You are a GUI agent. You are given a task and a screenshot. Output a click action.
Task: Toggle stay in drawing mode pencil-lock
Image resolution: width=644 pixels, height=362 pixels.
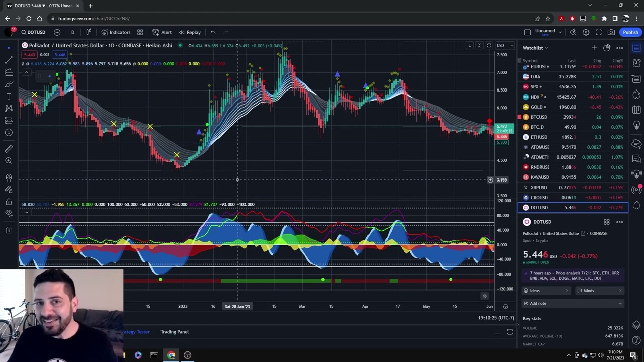(x=9, y=190)
